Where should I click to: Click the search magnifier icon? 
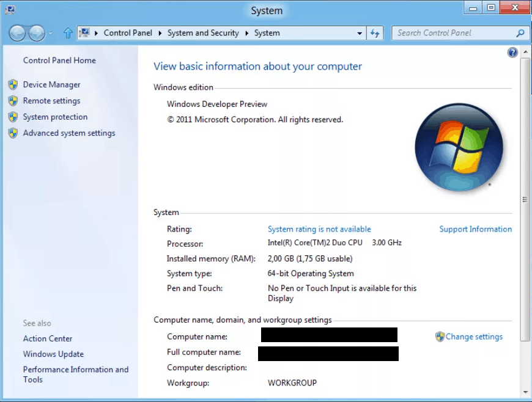[520, 33]
